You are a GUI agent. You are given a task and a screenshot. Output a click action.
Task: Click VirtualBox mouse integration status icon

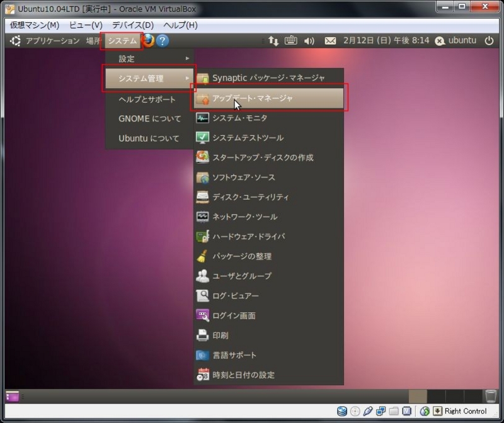click(425, 411)
